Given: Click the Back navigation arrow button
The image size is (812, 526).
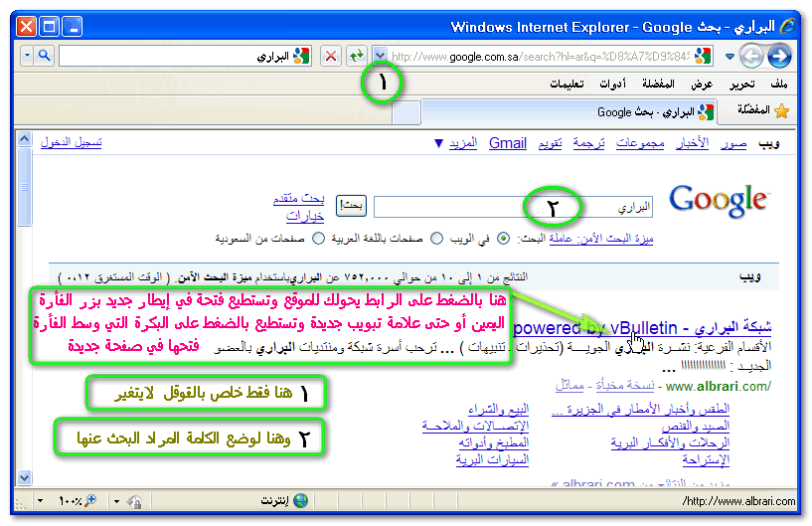Looking at the screenshot, I should (751, 56).
